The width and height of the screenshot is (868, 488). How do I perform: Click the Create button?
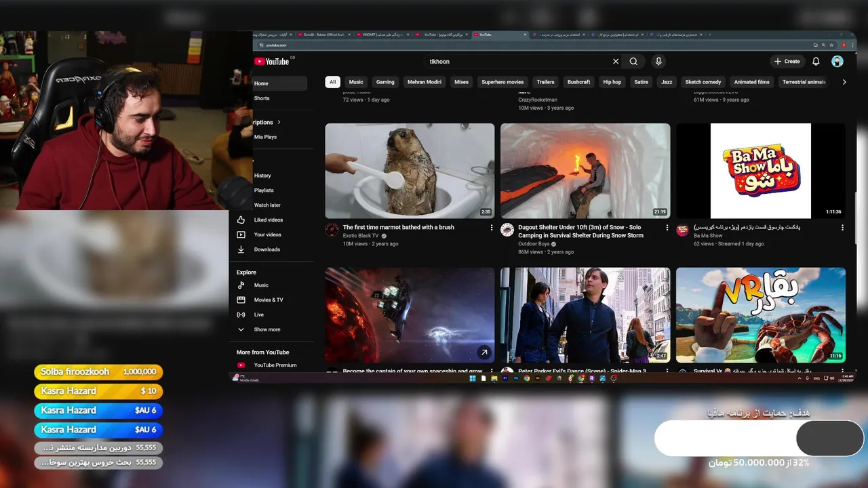tap(787, 62)
